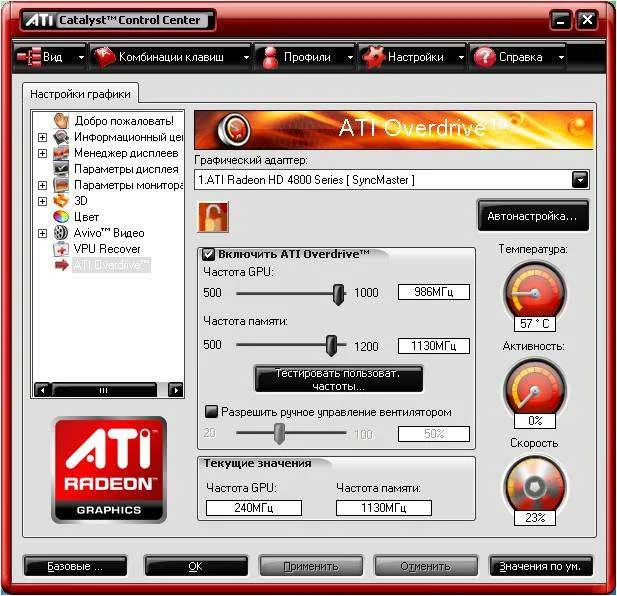
Task: Click the tree scrollbar left arrow
Action: coord(42,390)
